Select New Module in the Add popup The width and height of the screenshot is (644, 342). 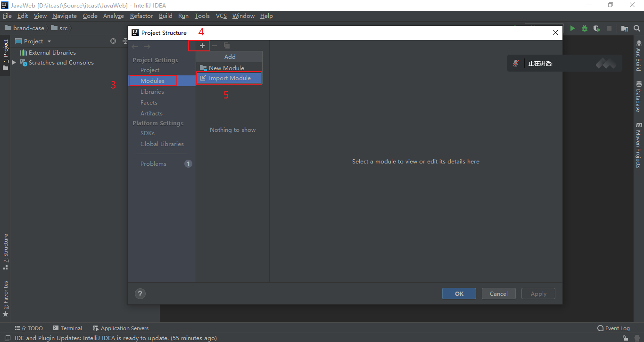point(226,68)
